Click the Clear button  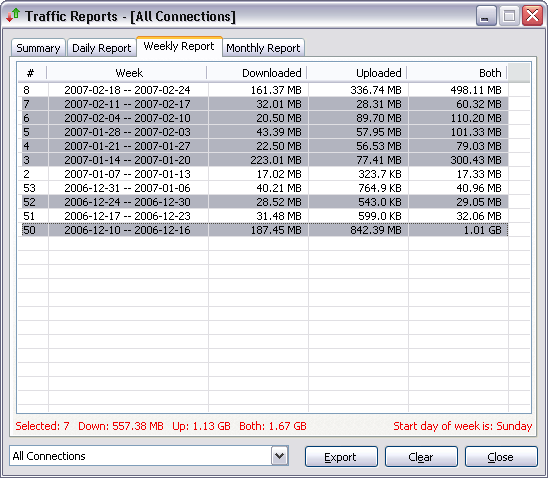pos(421,457)
